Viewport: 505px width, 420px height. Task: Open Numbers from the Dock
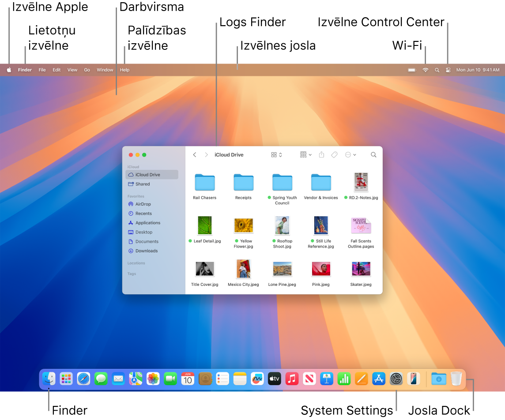pos(344,379)
